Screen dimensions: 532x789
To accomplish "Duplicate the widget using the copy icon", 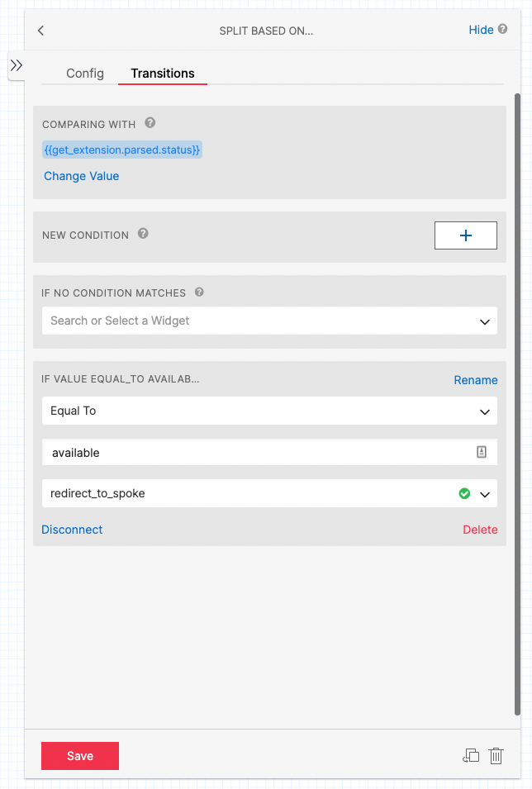I will [x=470, y=756].
